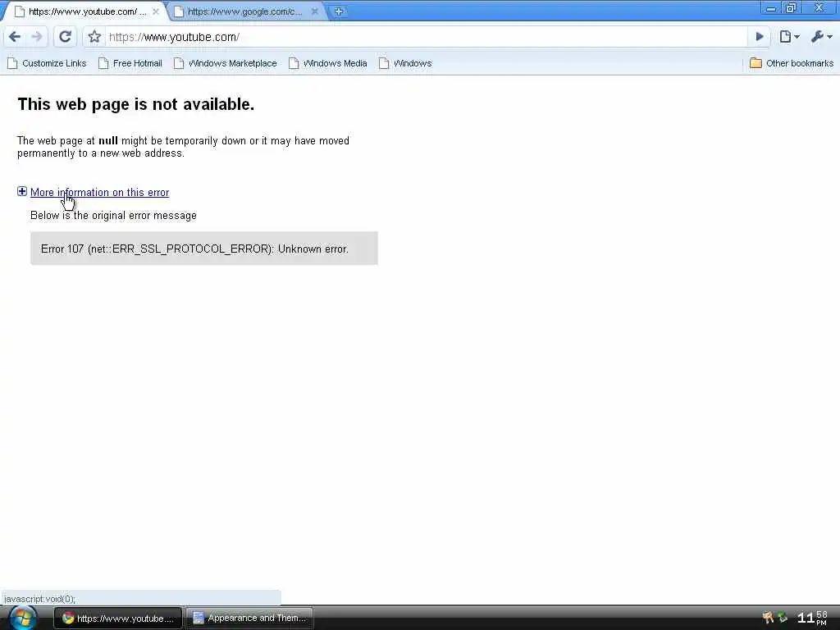Bookmark this page with the star
The height and width of the screenshot is (630, 840).
(94, 37)
